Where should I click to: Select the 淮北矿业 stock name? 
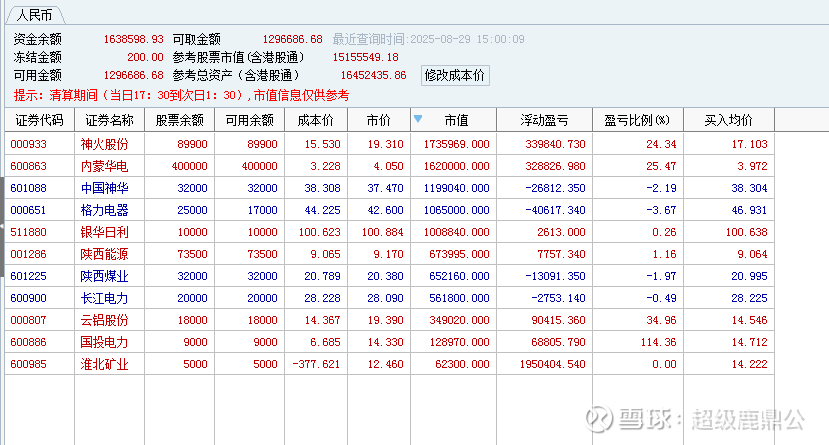click(104, 364)
